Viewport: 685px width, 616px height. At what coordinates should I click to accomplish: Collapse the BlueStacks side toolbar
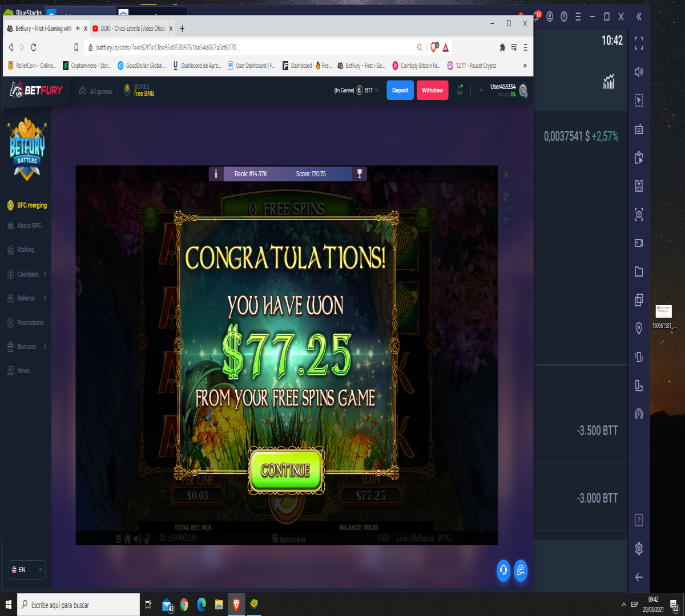[639, 17]
